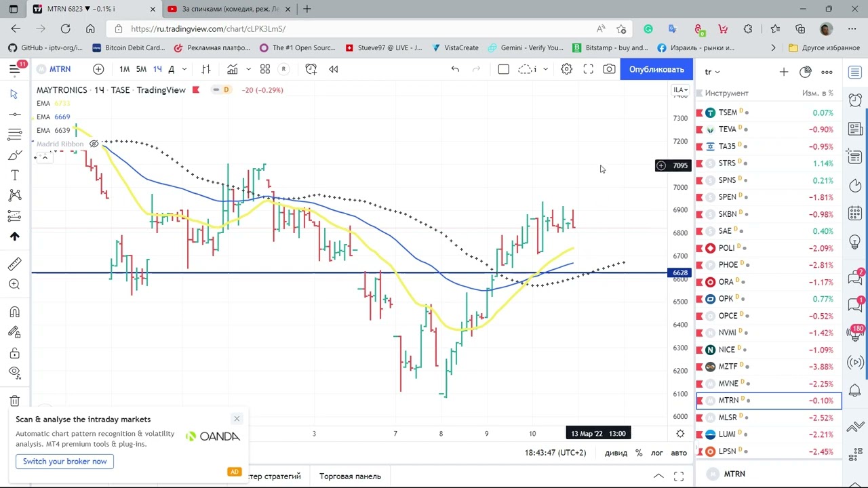The height and width of the screenshot is (488, 868).
Task: Create an alert from the top toolbar
Action: [x=311, y=69]
